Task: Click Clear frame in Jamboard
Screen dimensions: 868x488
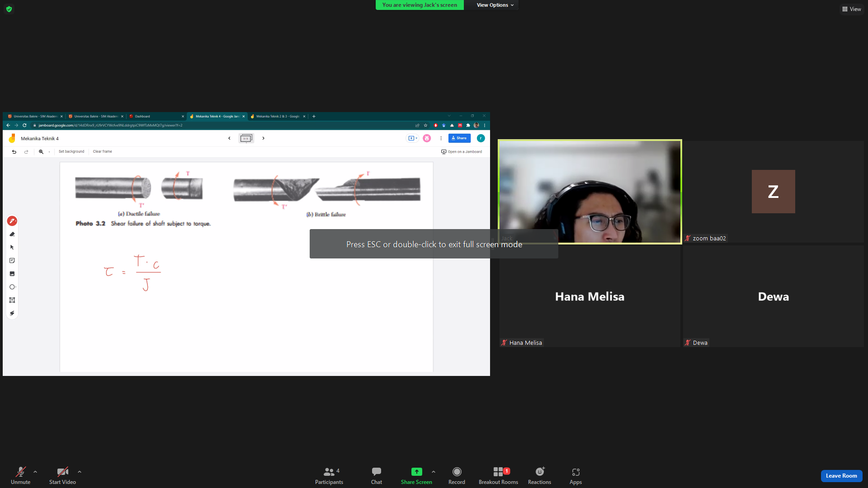Action: [103, 152]
